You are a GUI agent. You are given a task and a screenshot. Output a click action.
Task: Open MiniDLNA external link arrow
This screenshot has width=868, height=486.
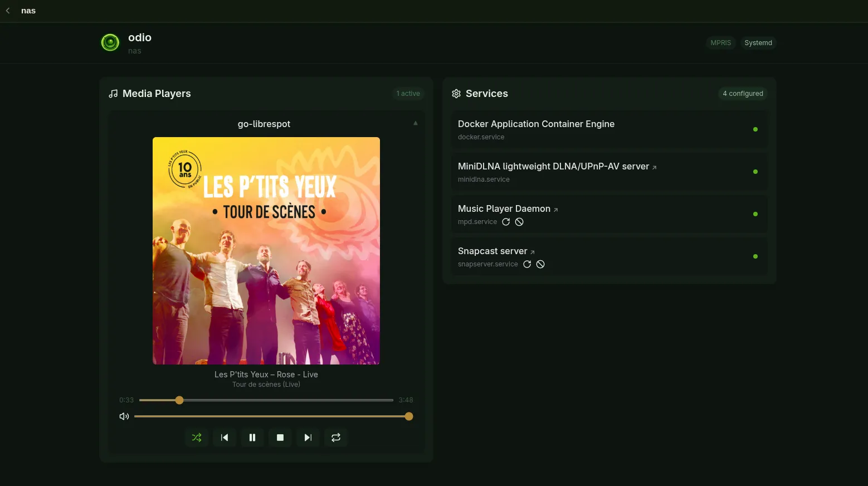pos(655,167)
